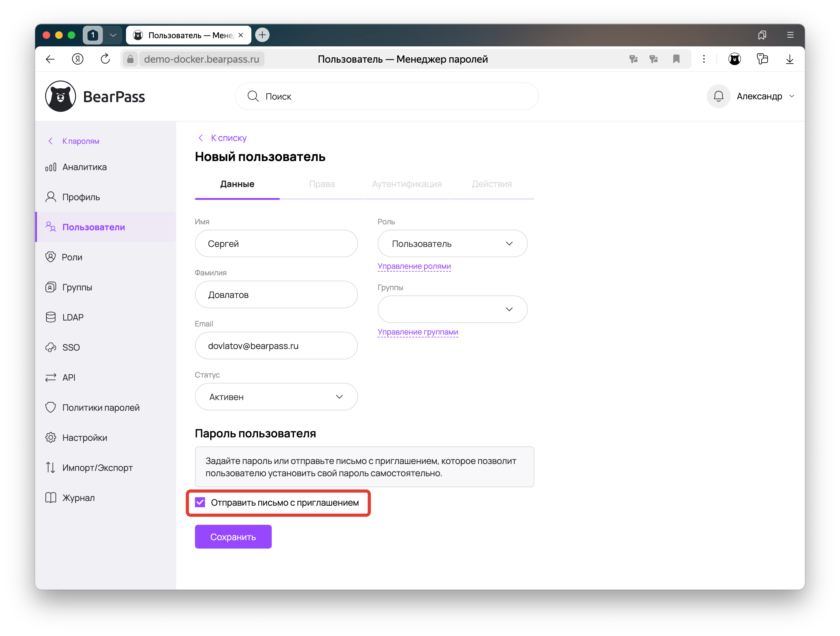This screenshot has height=636, width=840.
Task: Click the LDAP database icon
Action: pos(50,317)
